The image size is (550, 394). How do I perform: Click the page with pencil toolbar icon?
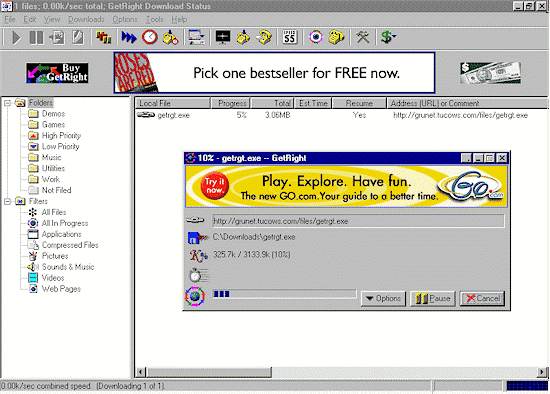click(78, 37)
